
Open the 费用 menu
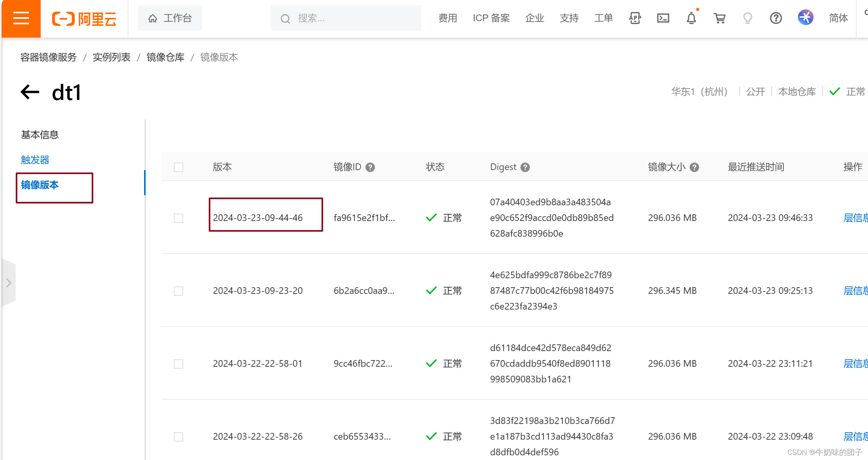click(448, 18)
